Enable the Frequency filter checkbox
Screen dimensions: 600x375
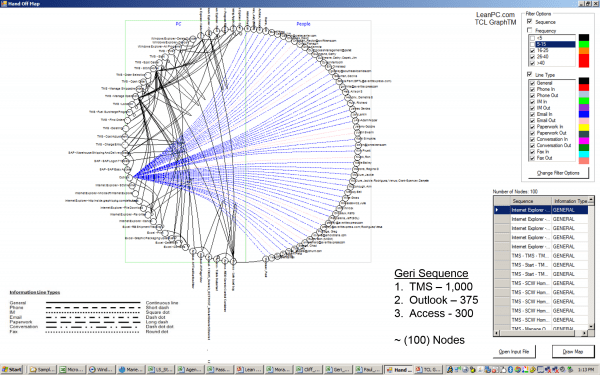coord(530,30)
